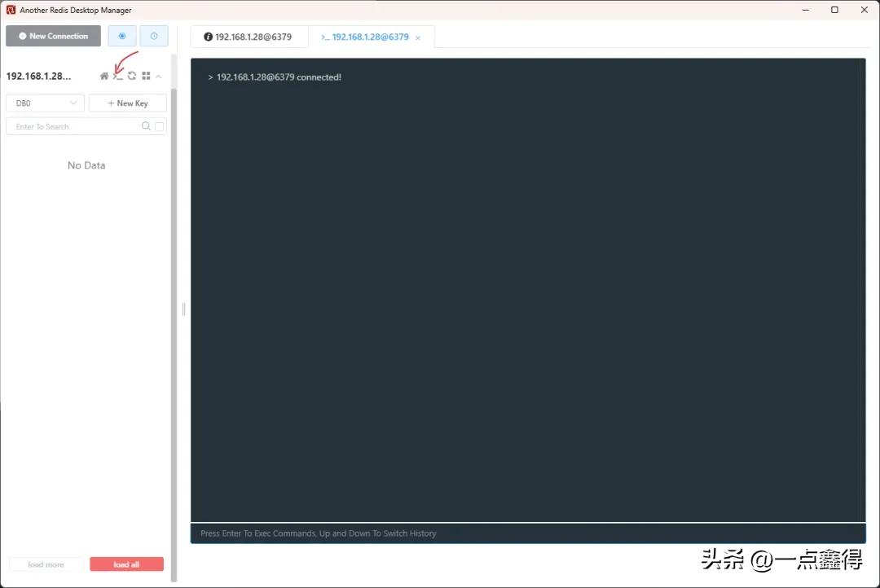The height and width of the screenshot is (588, 880).
Task: Toggle exact search checkbox
Action: point(160,127)
